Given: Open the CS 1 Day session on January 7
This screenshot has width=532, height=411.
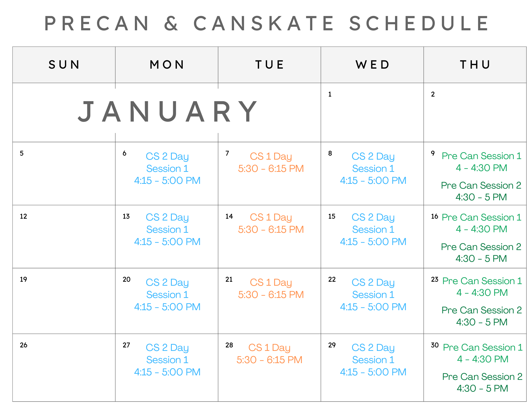Looking at the screenshot, I should [271, 162].
